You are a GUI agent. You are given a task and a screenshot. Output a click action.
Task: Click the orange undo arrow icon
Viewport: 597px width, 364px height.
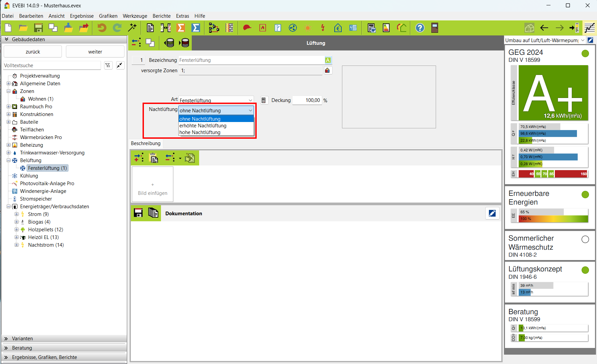(x=102, y=28)
